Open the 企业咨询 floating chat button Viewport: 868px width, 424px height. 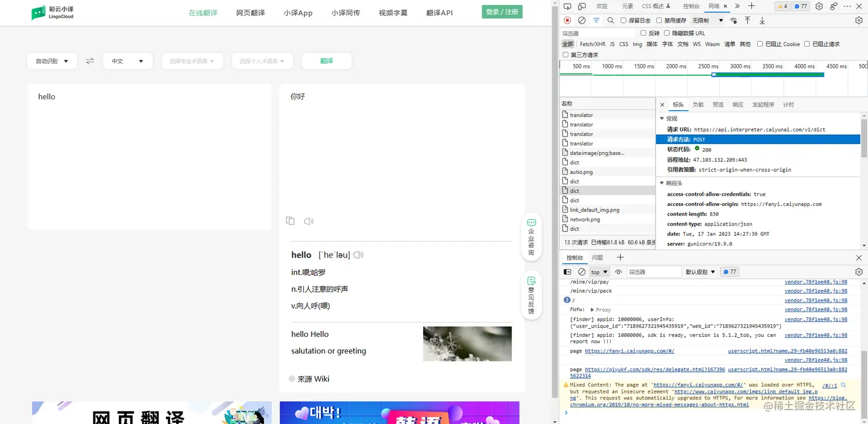click(x=531, y=237)
